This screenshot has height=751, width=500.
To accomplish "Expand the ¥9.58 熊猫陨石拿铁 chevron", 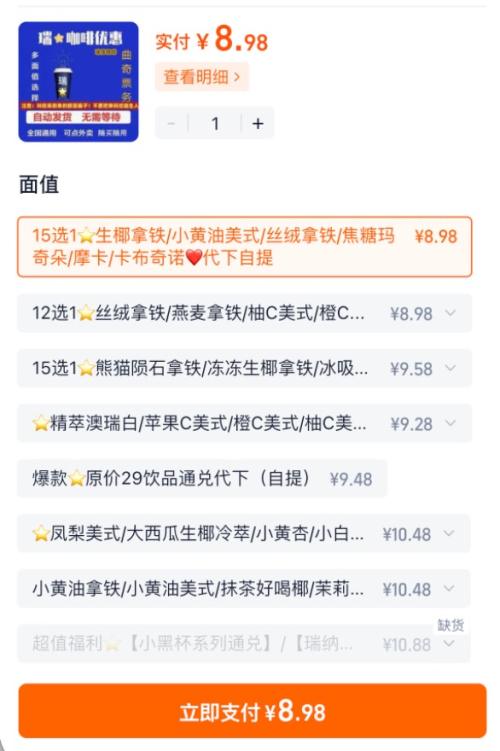I will coord(450,368).
